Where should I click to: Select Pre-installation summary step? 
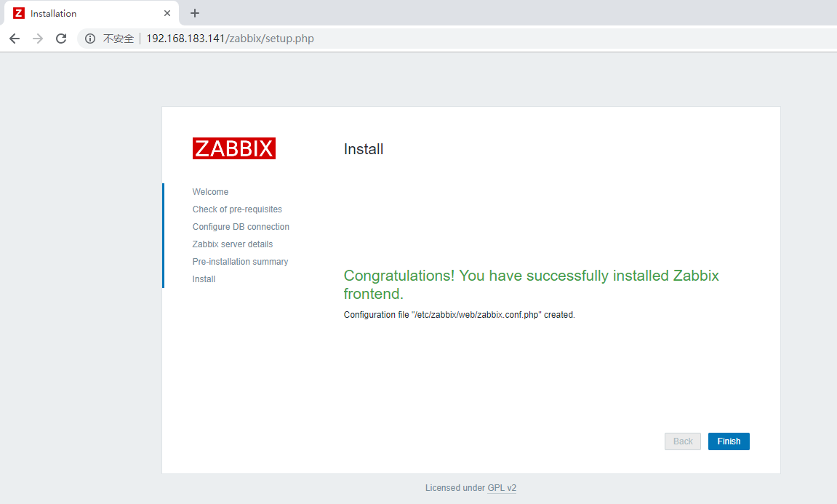[240, 262]
